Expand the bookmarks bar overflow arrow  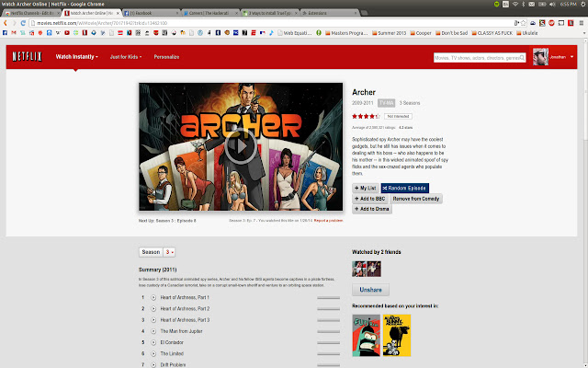[x=584, y=33]
